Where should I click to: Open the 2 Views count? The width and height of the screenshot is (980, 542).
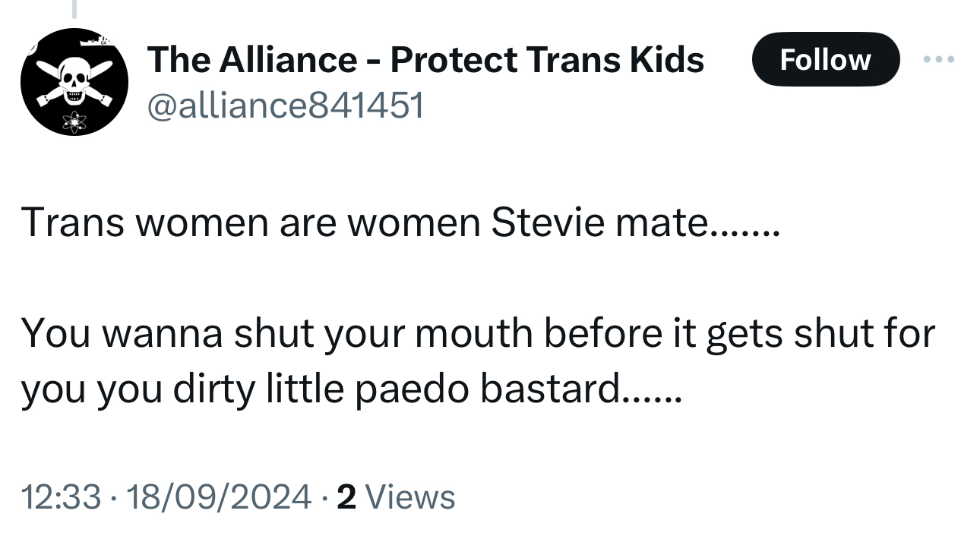[395, 497]
